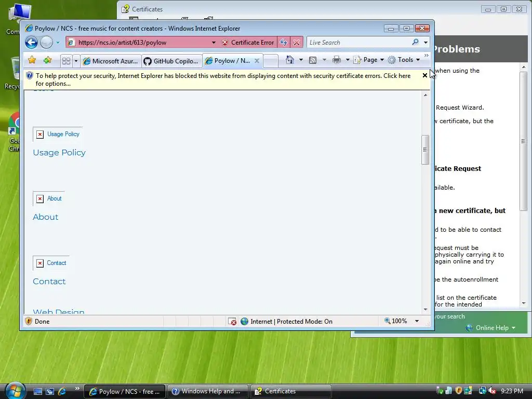Click the Help window scroll down arrow
The image size is (532, 399).
tap(524, 303)
